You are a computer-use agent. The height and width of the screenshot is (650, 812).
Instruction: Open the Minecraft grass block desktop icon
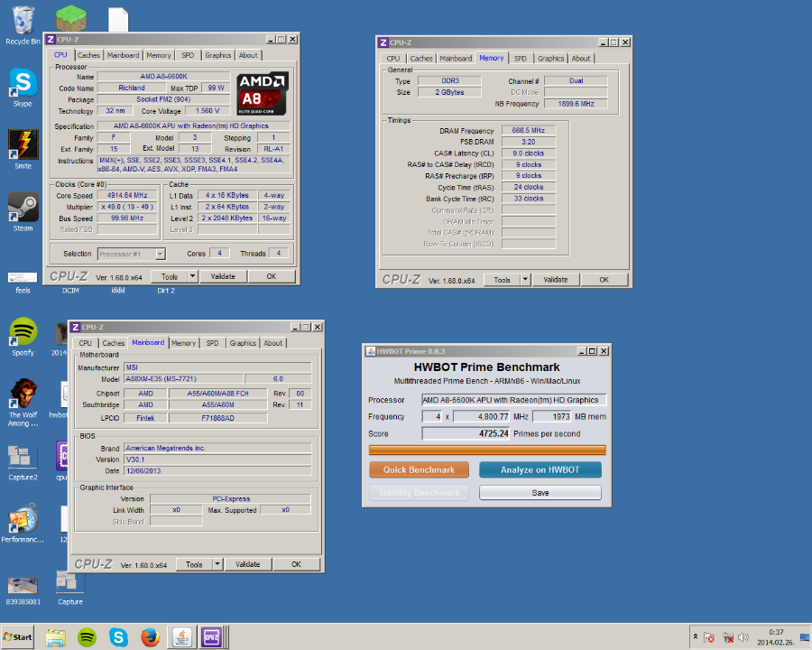tap(71, 19)
